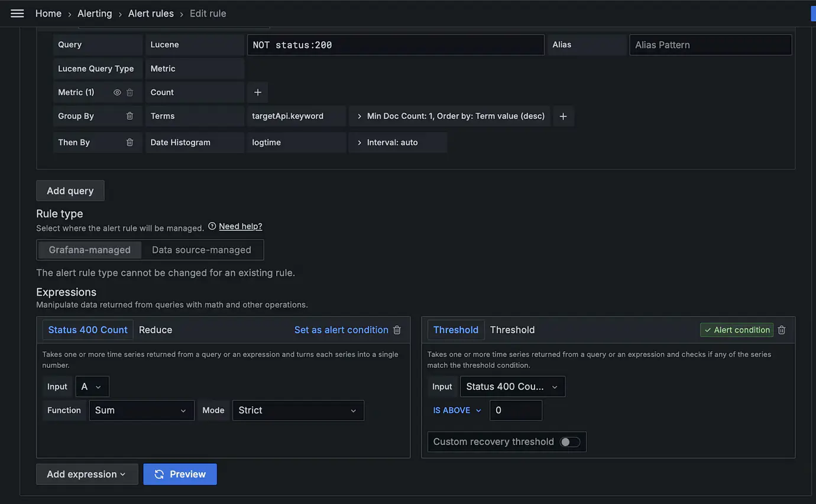Open the Mode Strict dropdown
The width and height of the screenshot is (816, 504).
(x=298, y=411)
